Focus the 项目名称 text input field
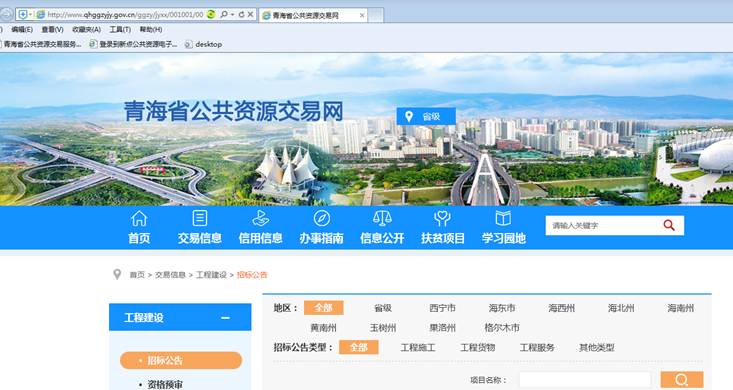733x390 pixels. click(584, 380)
